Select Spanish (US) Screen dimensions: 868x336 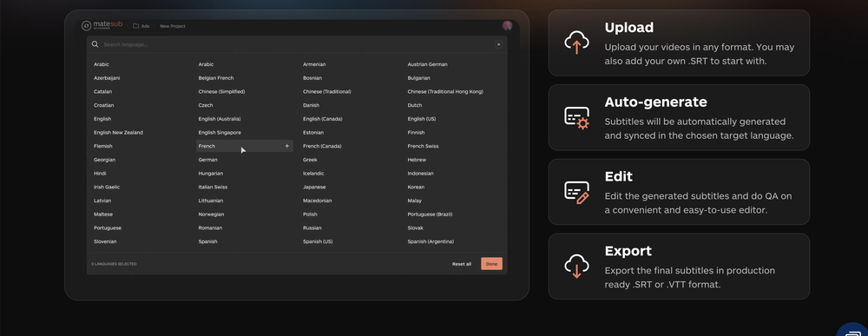coord(317,242)
